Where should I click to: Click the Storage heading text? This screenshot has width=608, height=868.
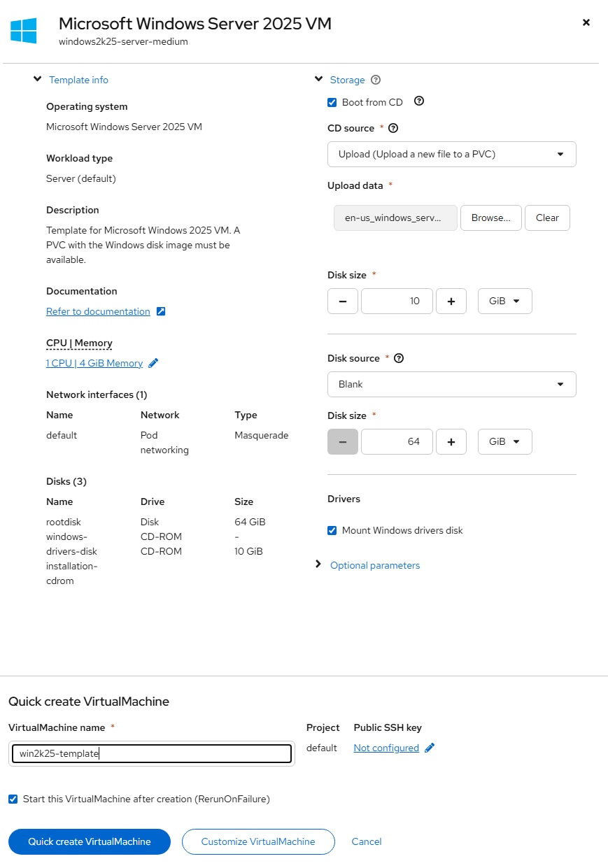pyautogui.click(x=348, y=80)
